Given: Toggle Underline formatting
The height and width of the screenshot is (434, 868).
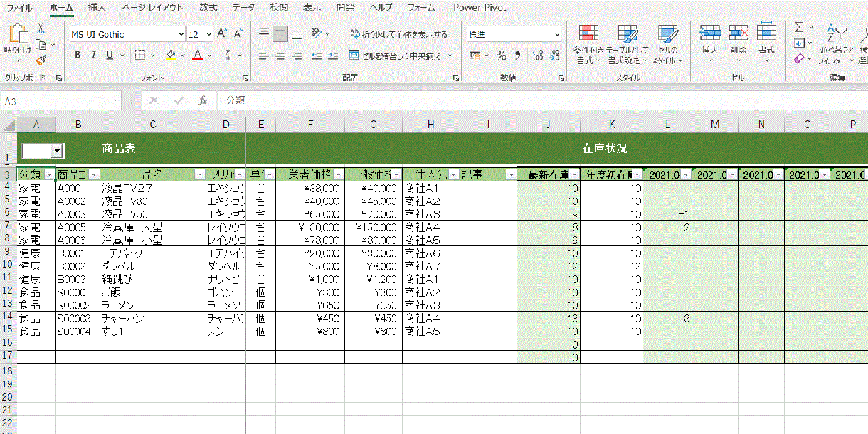Looking at the screenshot, I should pyautogui.click(x=110, y=55).
